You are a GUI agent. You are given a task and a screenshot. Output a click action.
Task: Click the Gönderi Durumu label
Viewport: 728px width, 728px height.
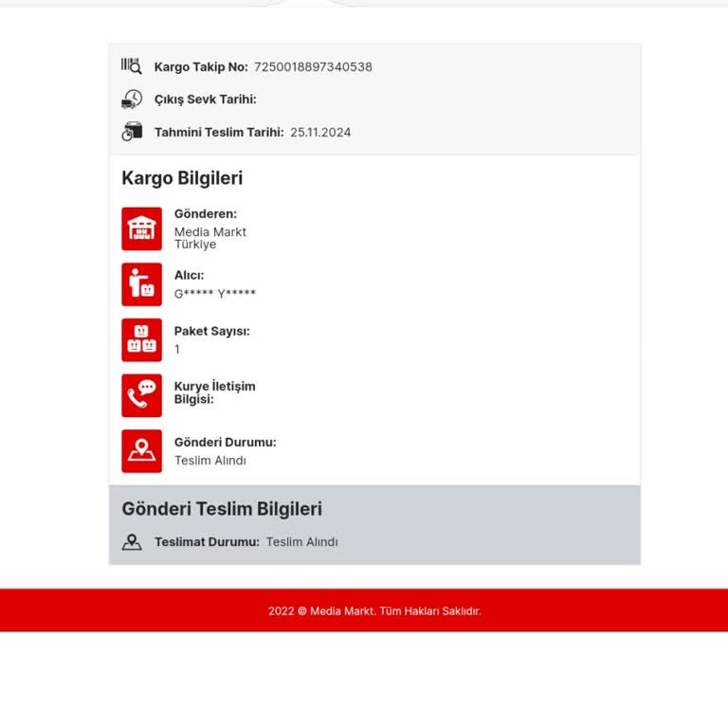226,443
